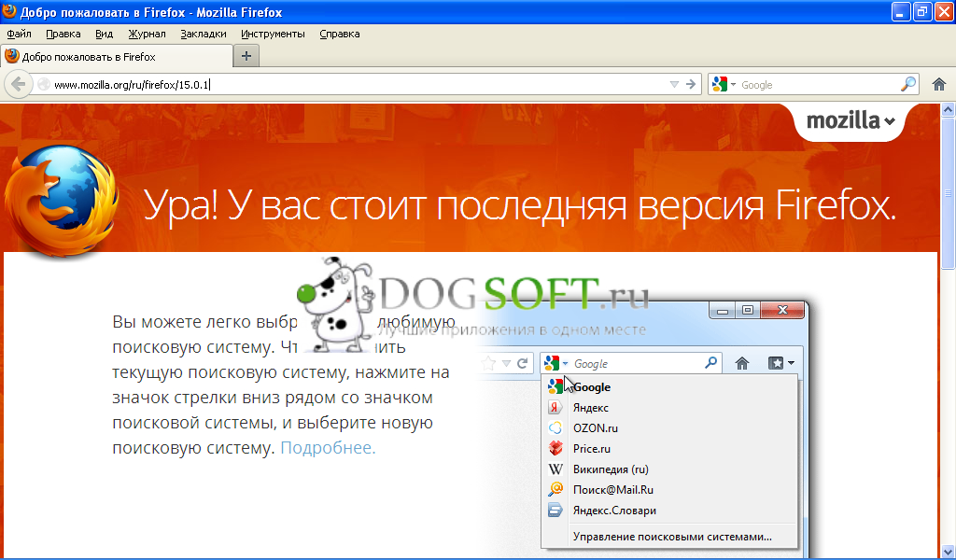Show the address bar history dropdown arrow
Screen dimensions: 956x560
tap(674, 85)
